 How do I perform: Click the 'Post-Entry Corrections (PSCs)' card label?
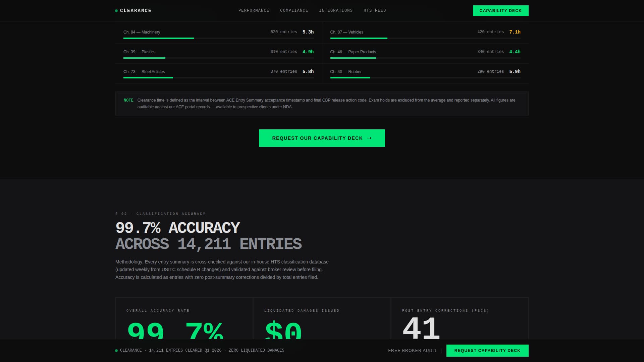click(x=446, y=311)
